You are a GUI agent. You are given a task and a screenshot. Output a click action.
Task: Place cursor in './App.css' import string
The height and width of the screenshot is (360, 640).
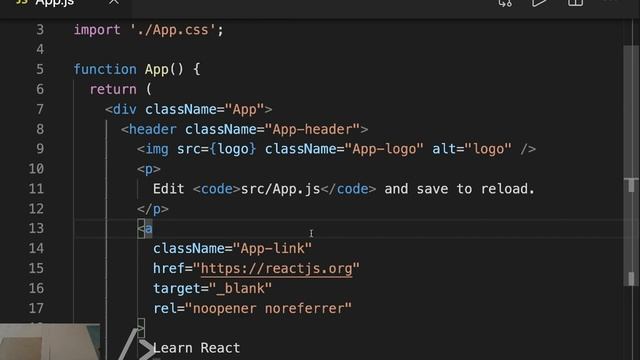173,30
